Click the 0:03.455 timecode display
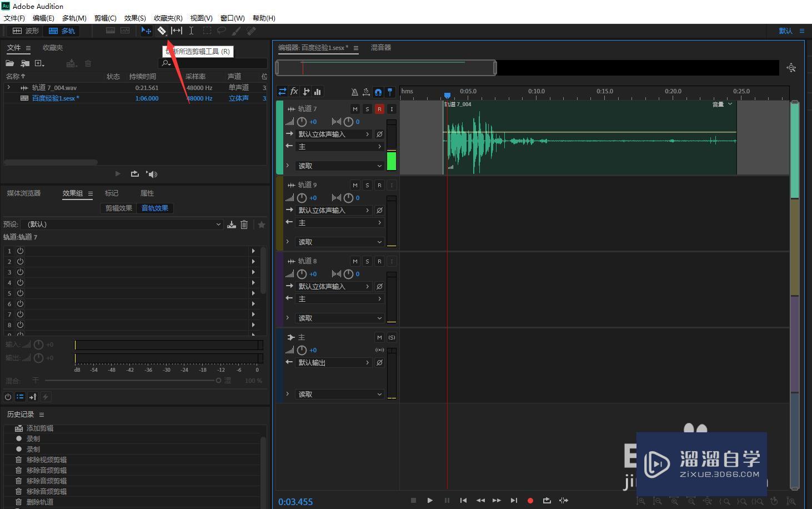812x509 pixels. point(295,502)
